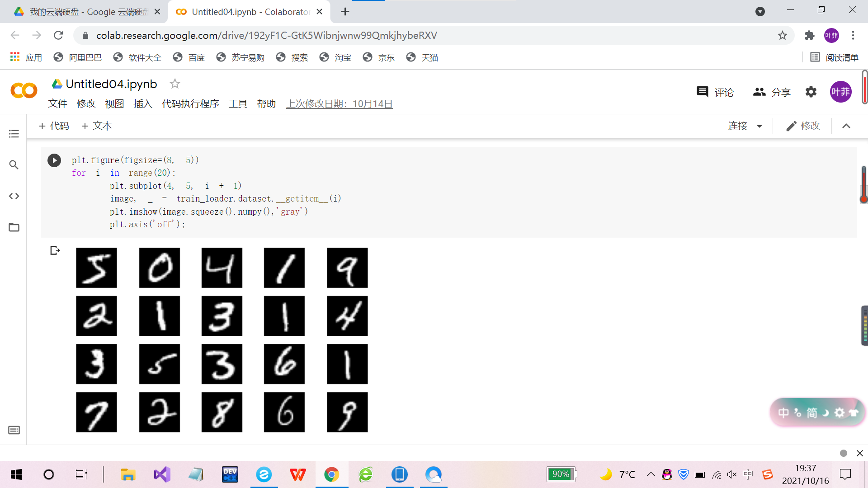Open the command palette panel icon
Viewport: 868px width, 488px height.
14,430
